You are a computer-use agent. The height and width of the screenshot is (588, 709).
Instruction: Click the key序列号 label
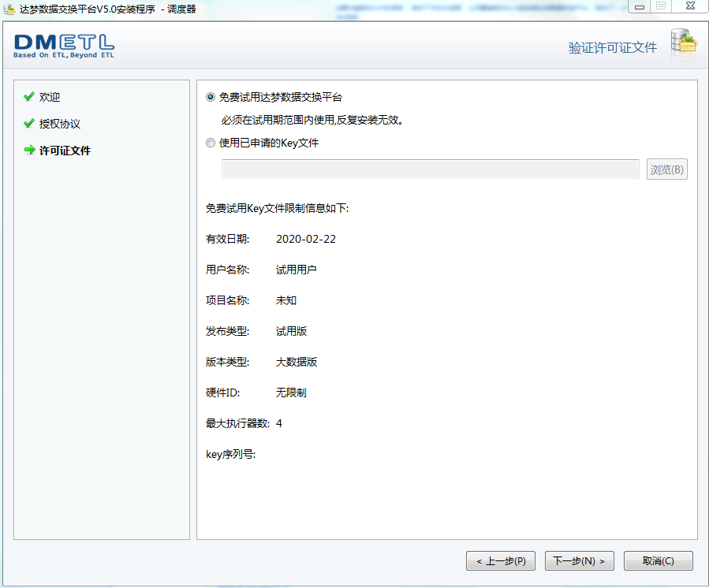(230, 454)
